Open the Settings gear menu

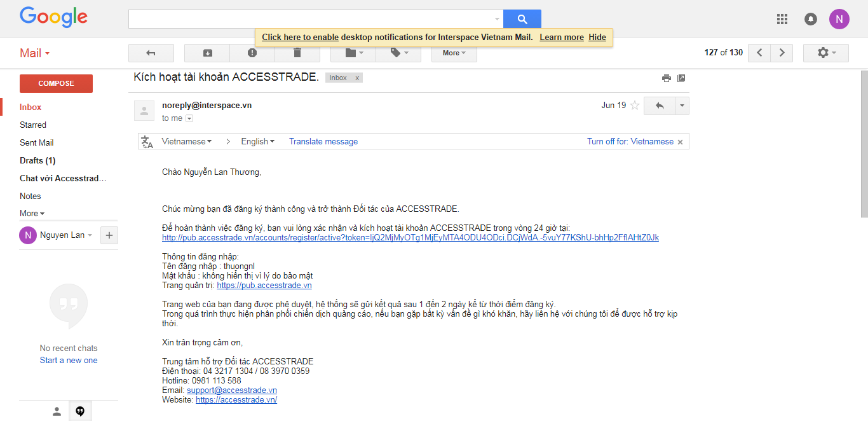click(x=825, y=53)
